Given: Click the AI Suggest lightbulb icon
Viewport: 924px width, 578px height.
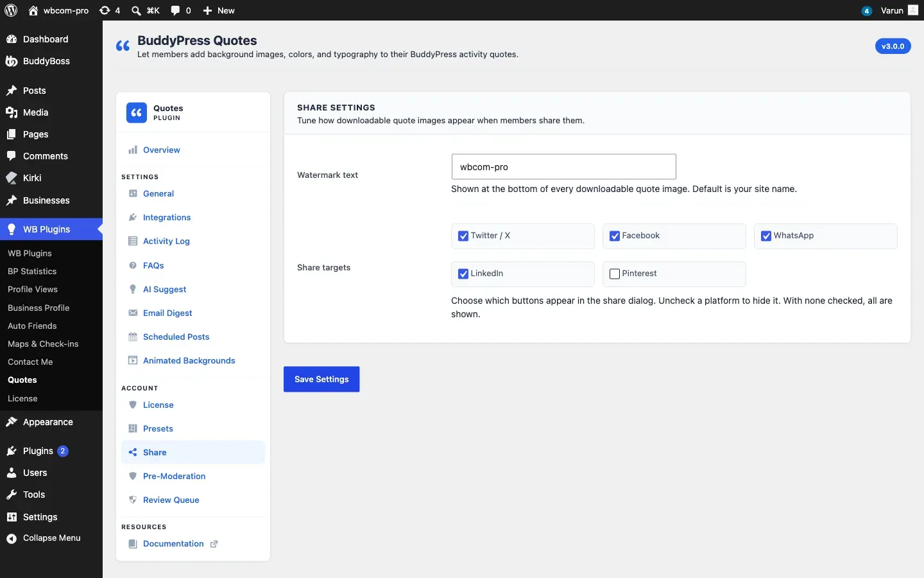Looking at the screenshot, I should (133, 289).
